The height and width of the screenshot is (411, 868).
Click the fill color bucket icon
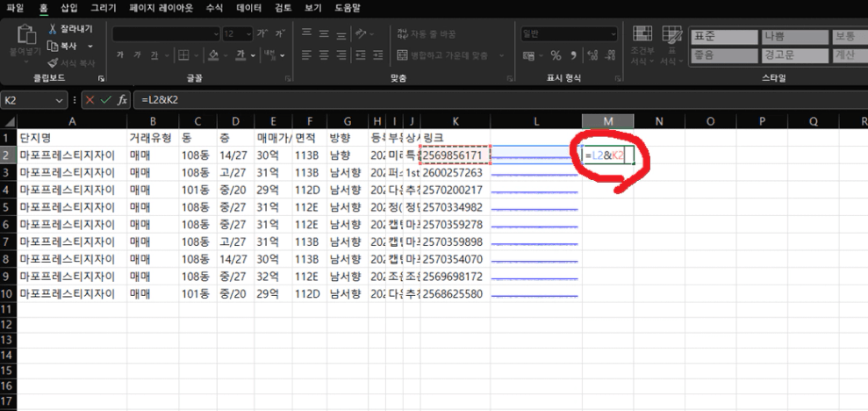pos(214,54)
